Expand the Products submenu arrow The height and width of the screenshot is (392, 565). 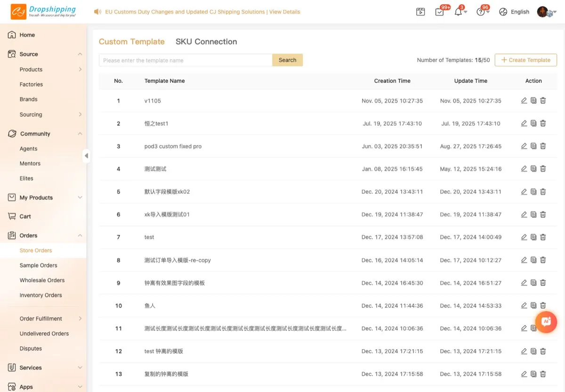pos(80,69)
